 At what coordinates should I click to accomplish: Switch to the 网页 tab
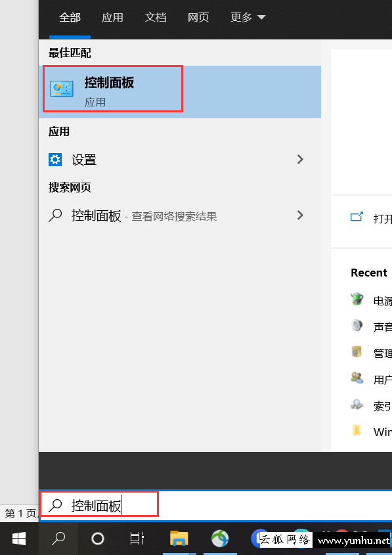(198, 17)
